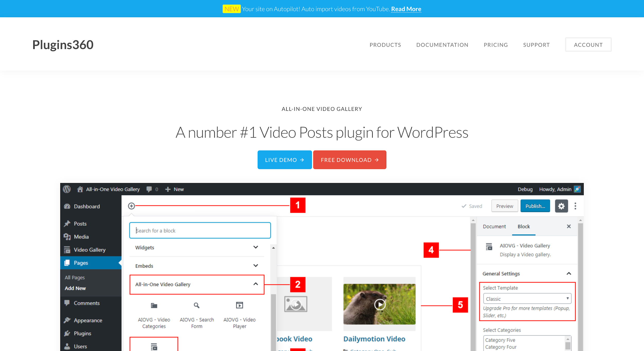Follow the Read More banner link
The width and height of the screenshot is (644, 351).
click(406, 9)
